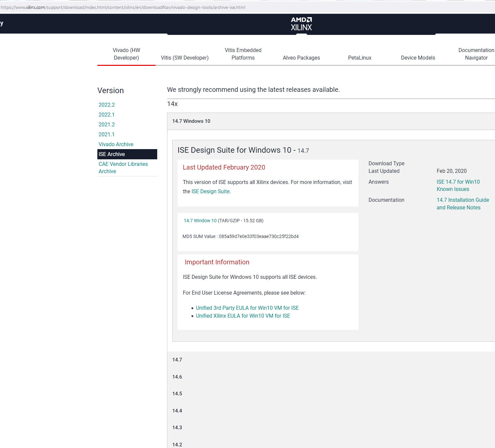
Task: Open the Vivado (HW Developer) tab
Action: point(126,54)
